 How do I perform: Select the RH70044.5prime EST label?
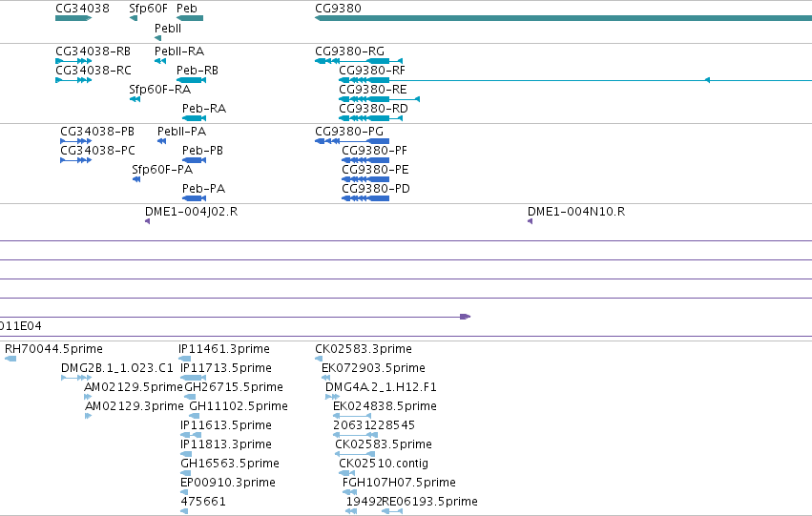coord(53,349)
